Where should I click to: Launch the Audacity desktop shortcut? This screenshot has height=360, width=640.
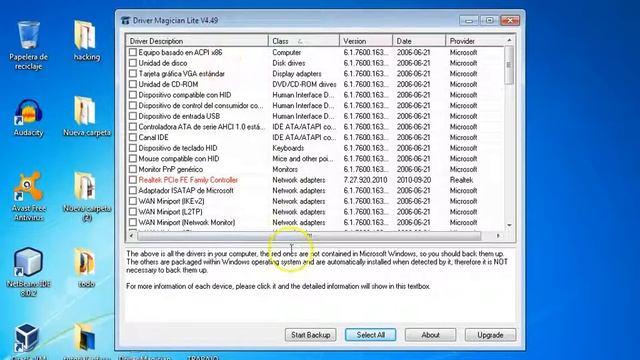(28, 118)
